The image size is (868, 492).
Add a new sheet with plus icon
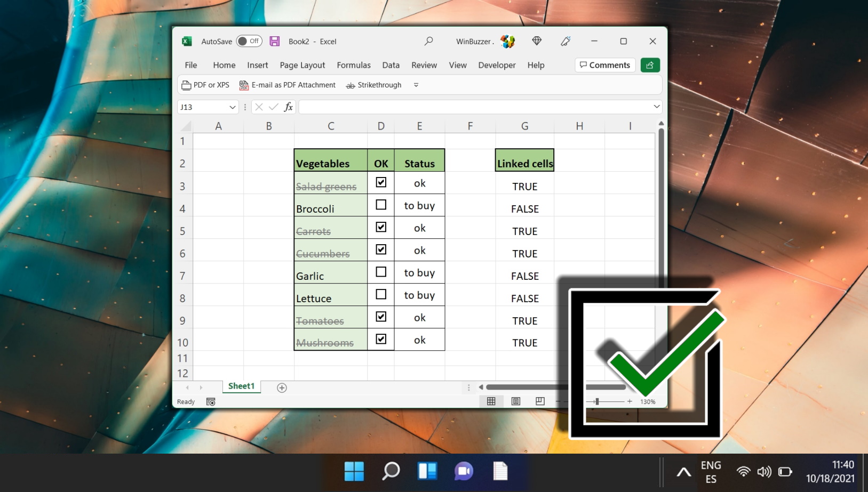282,388
